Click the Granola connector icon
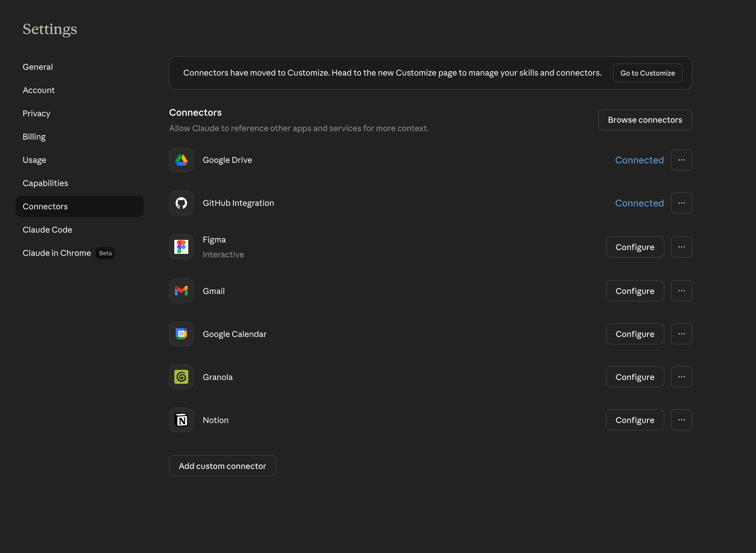This screenshot has height=553, width=756. tap(181, 377)
